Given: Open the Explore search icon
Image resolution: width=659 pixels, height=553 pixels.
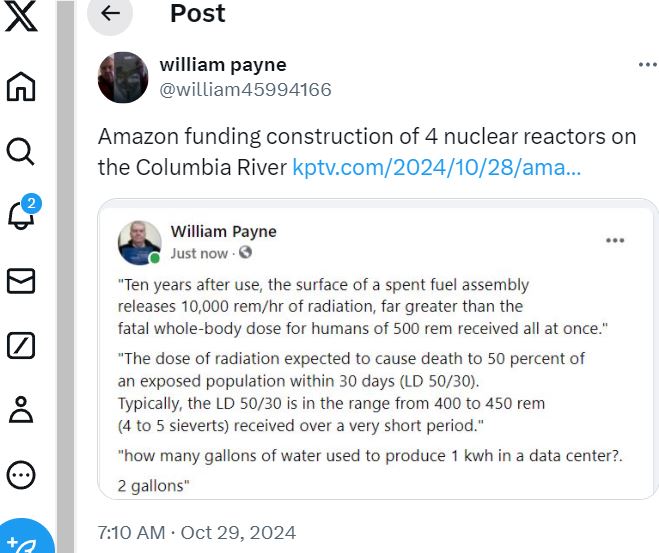Looking at the screenshot, I should tap(21, 151).
